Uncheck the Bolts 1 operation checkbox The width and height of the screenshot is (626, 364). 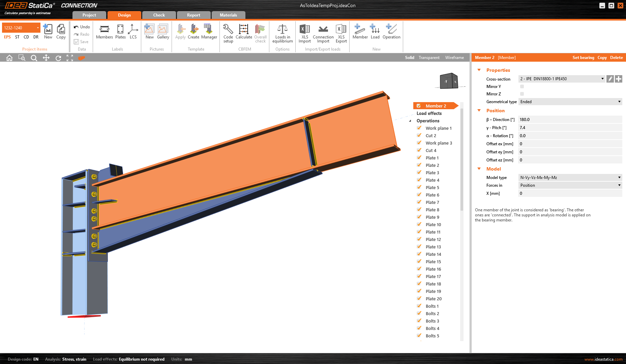click(419, 306)
